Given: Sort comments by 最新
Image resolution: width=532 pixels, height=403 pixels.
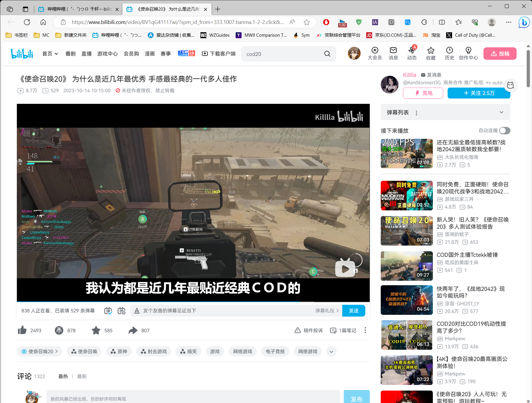Looking at the screenshot, I should pos(82,376).
